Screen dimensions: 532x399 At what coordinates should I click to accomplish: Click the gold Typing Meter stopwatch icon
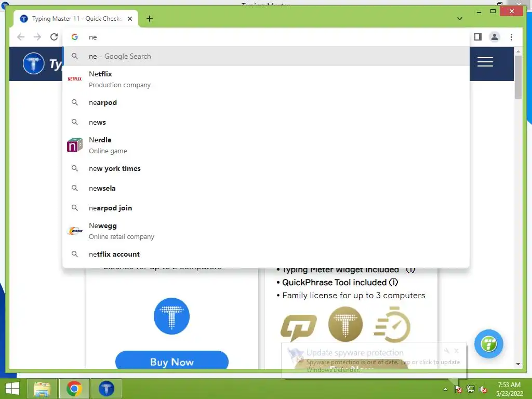392,325
